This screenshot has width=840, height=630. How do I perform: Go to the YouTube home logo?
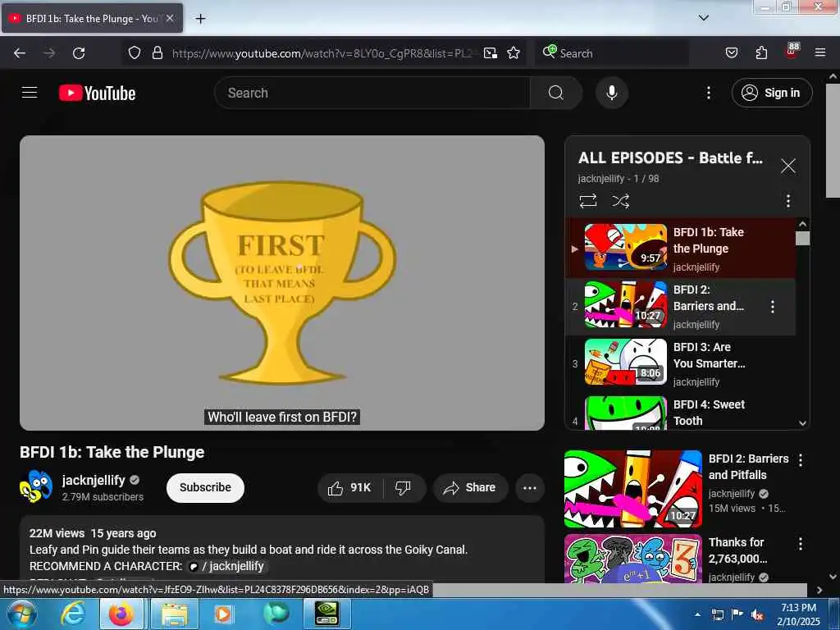tap(98, 94)
